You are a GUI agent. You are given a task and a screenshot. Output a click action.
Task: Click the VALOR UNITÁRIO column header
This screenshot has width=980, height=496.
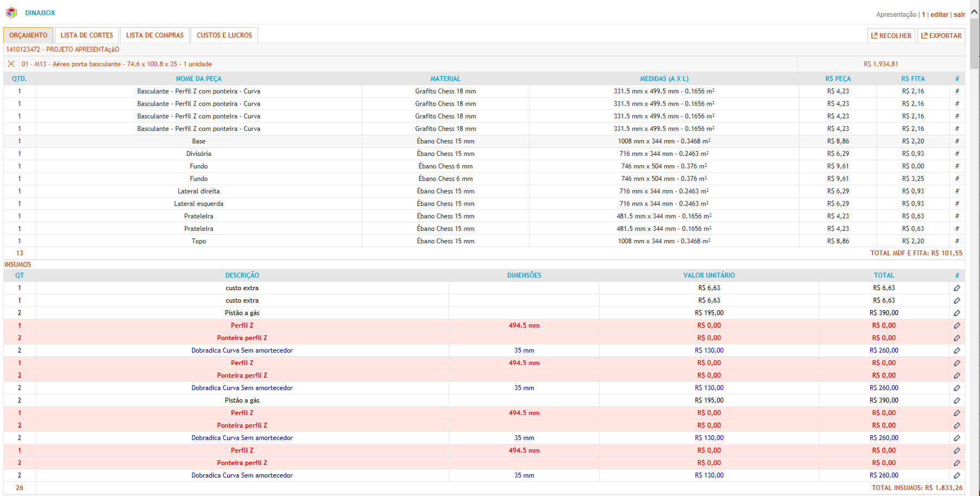(x=709, y=275)
